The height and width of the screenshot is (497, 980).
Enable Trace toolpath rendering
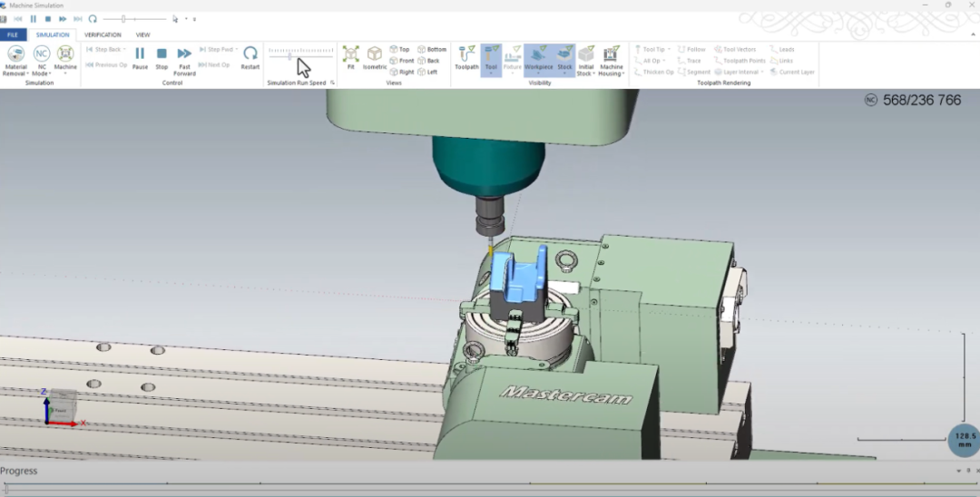click(690, 61)
